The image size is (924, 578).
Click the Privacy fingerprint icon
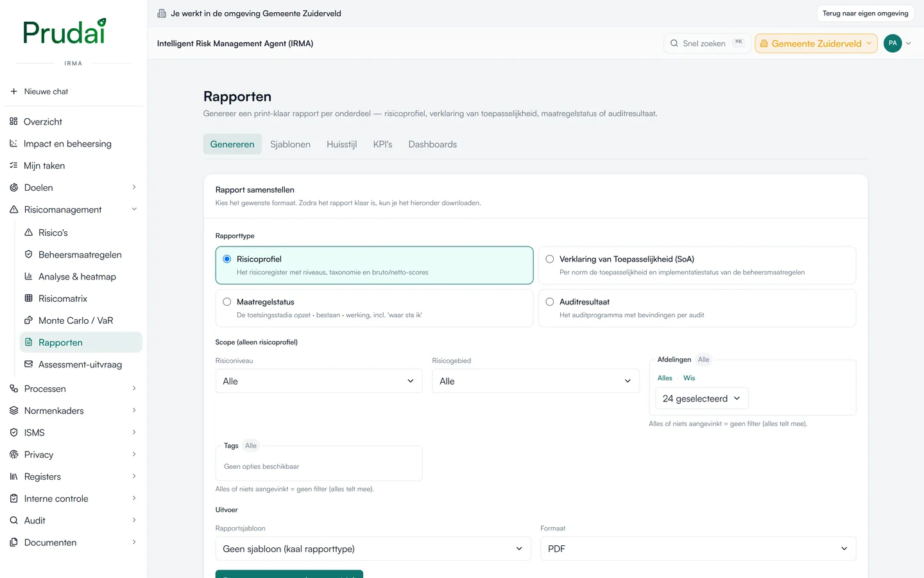click(x=13, y=454)
